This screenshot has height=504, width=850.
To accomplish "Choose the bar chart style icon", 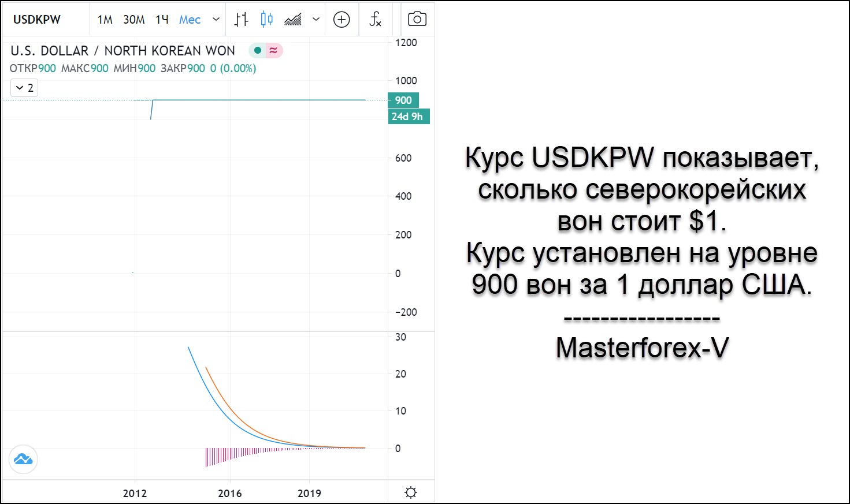I will 241,20.
